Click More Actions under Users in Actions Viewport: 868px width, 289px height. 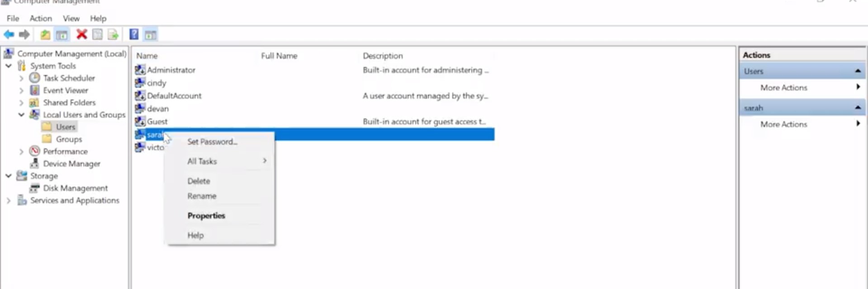pyautogui.click(x=784, y=88)
